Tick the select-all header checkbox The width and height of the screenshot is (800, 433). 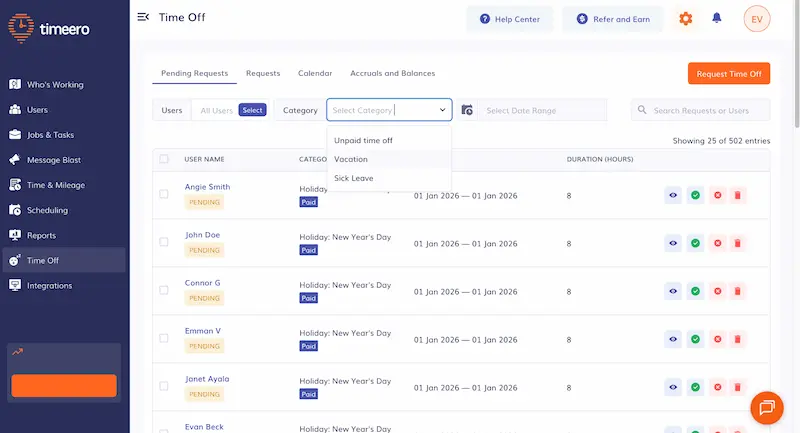[164, 159]
